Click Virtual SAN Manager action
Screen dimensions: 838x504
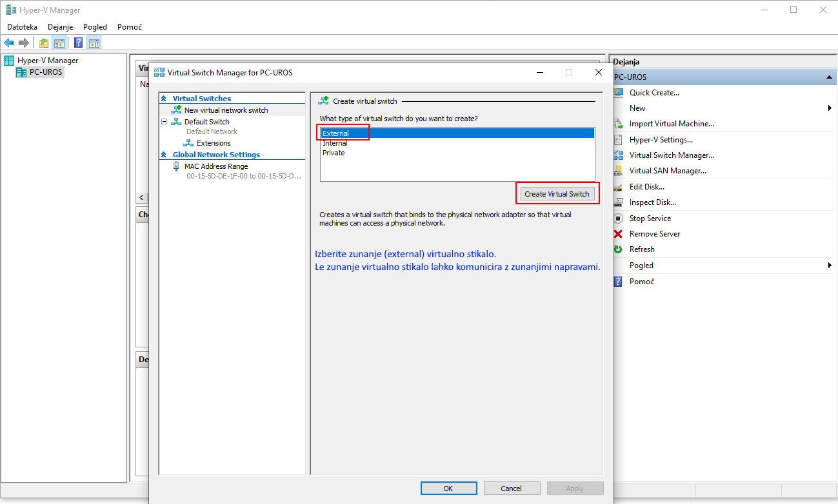pos(668,171)
